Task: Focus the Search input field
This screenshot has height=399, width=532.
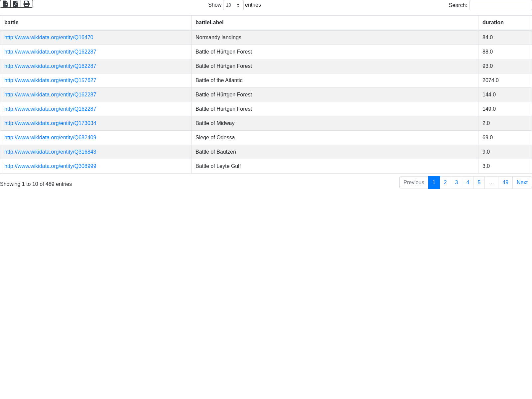Action: tap(500, 5)
